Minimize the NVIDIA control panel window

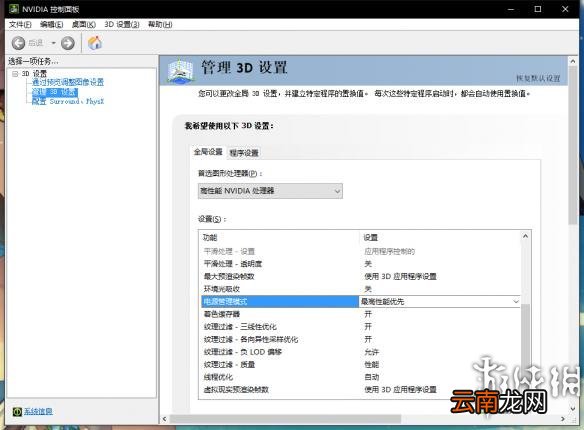click(x=511, y=9)
